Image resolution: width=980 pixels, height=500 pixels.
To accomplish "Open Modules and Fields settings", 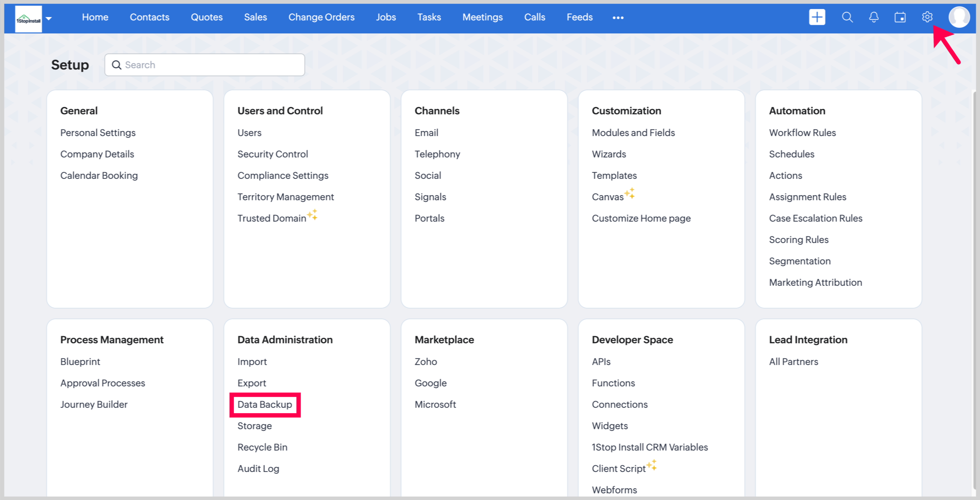I will tap(633, 133).
